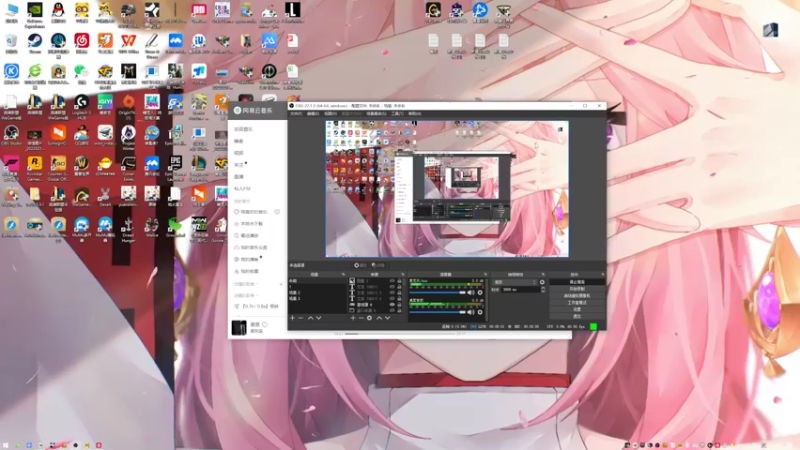Image resolution: width=800 pixels, height=450 pixels.
Task: Open Origin desktop shortcut
Action: 129,106
